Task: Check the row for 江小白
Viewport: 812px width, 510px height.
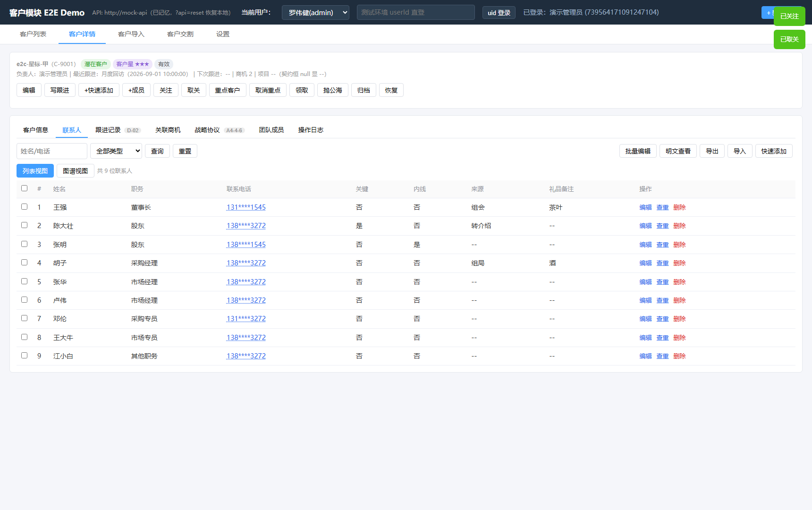Action: pyautogui.click(x=24, y=356)
